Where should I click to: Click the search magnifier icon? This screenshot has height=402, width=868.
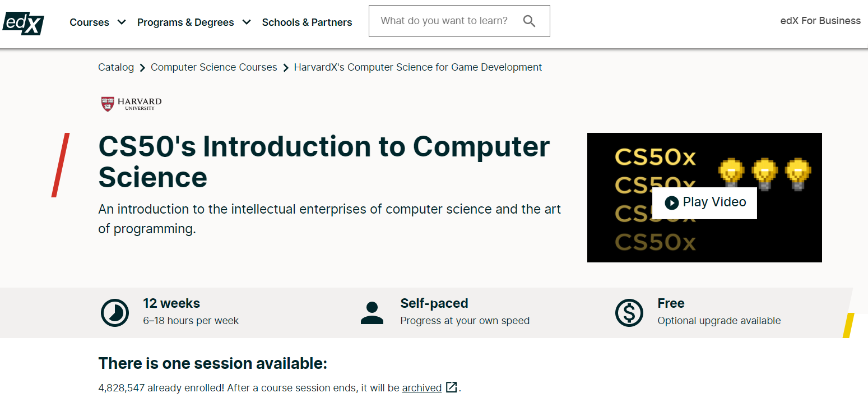click(529, 21)
